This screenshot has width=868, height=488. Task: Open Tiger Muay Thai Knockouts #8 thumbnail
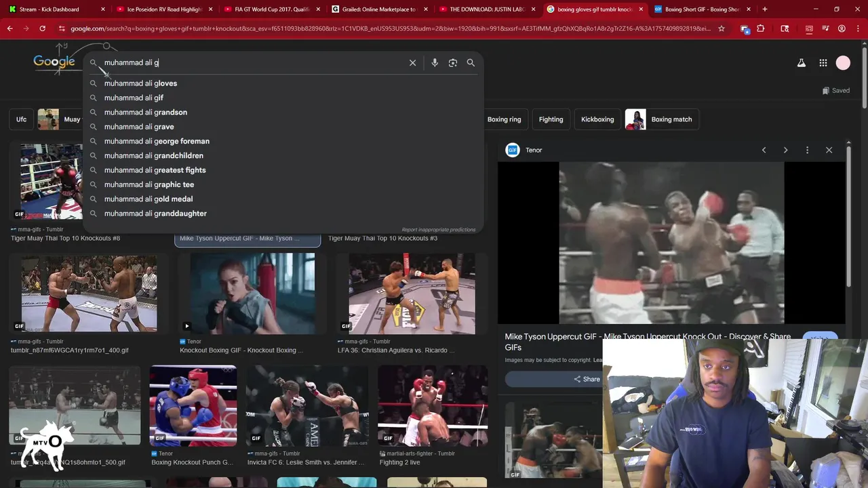point(52,182)
